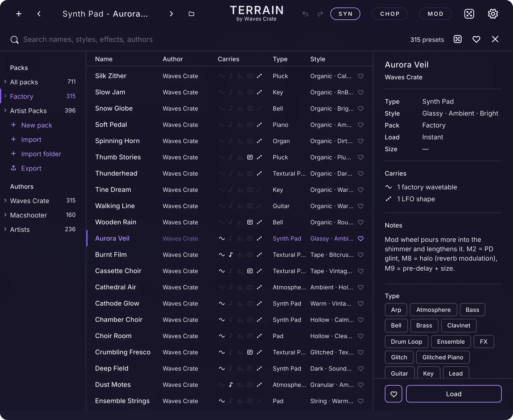
Task: Click random preset dice beside 315 presets
Action: (458, 39)
